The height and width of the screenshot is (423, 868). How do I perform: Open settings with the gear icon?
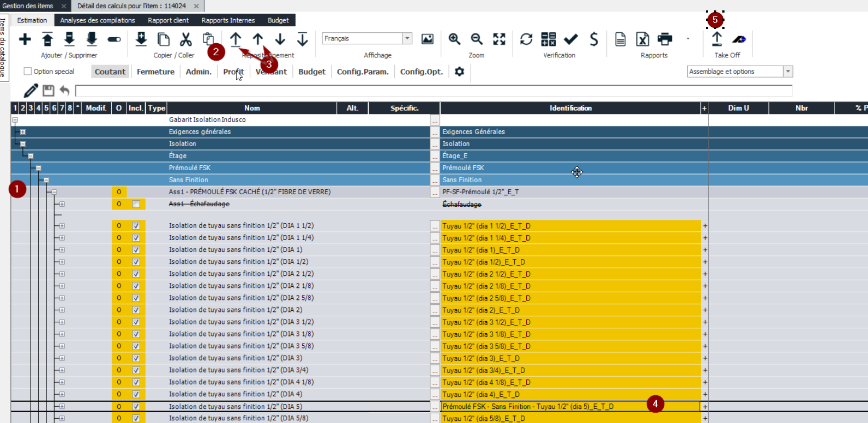coord(459,72)
